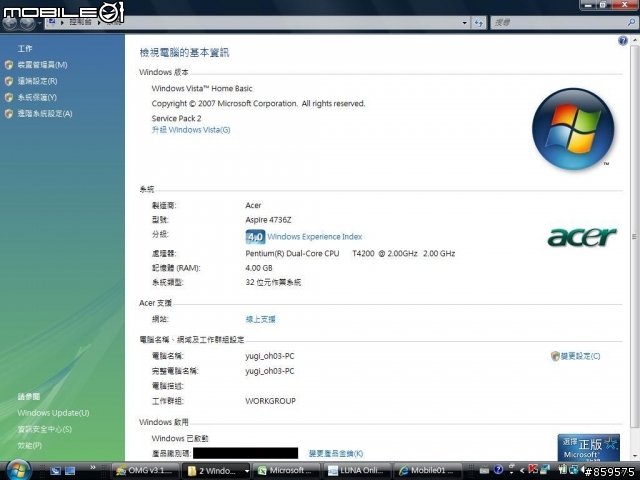Click the vertical scrollbar thumb
The width and height of the screenshot is (640, 480).
(634, 237)
